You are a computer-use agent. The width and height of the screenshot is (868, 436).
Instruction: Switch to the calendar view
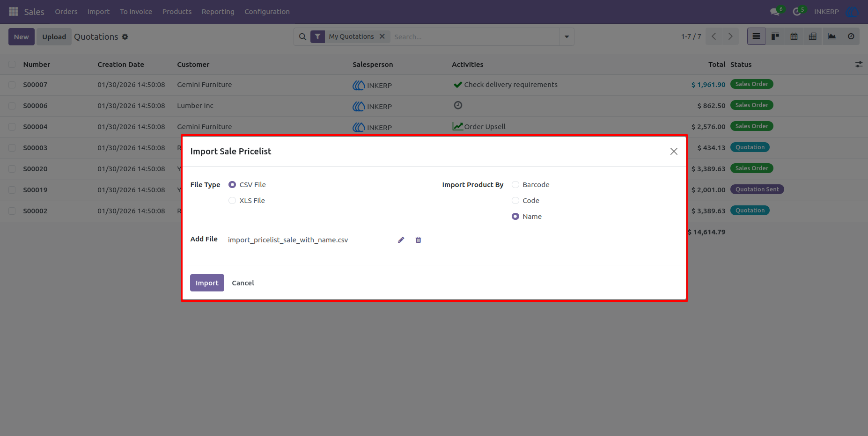[794, 36]
